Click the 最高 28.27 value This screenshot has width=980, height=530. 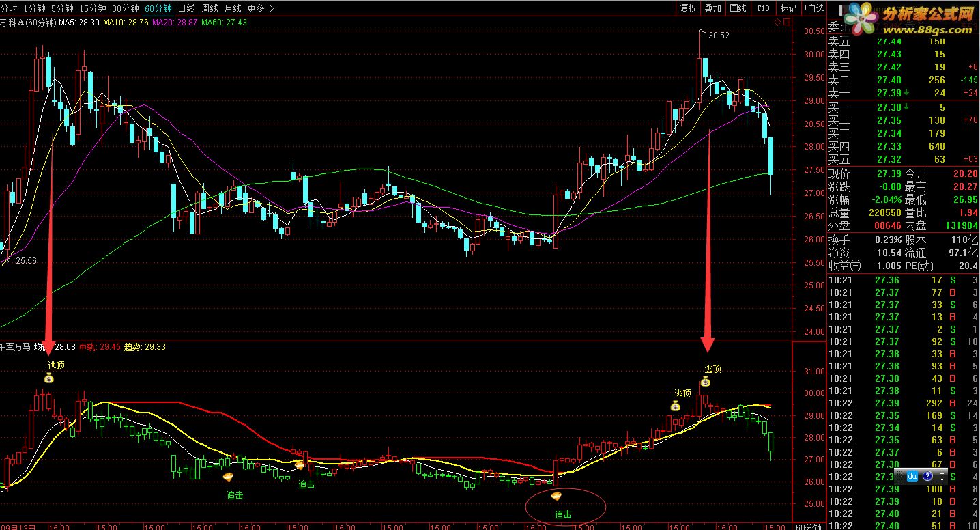pos(966,186)
